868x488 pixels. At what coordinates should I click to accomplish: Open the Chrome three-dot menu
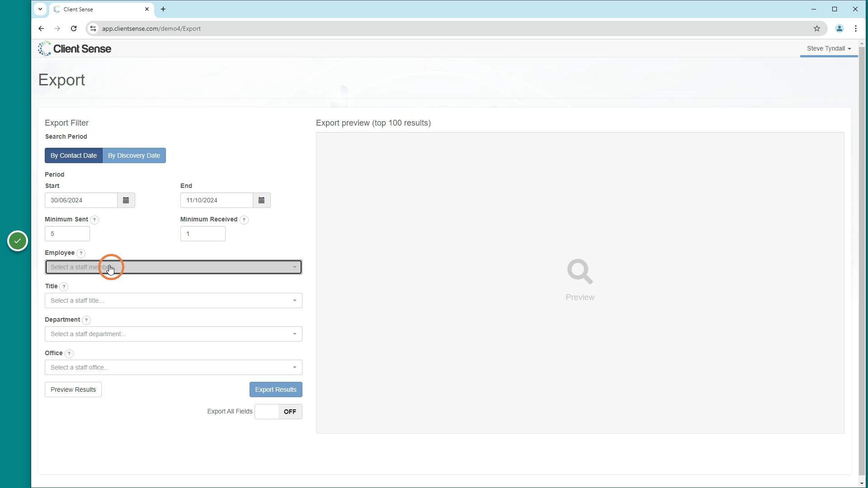pos(856,28)
